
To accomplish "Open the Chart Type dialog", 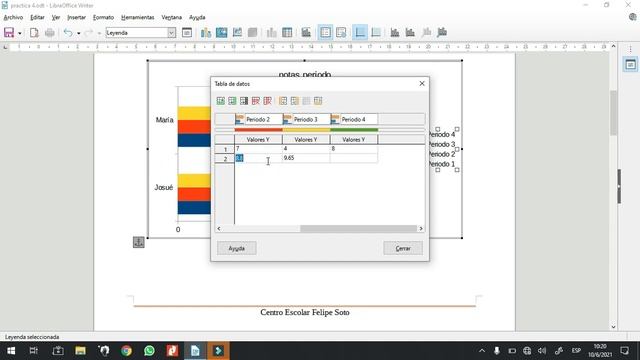I will 206,33.
